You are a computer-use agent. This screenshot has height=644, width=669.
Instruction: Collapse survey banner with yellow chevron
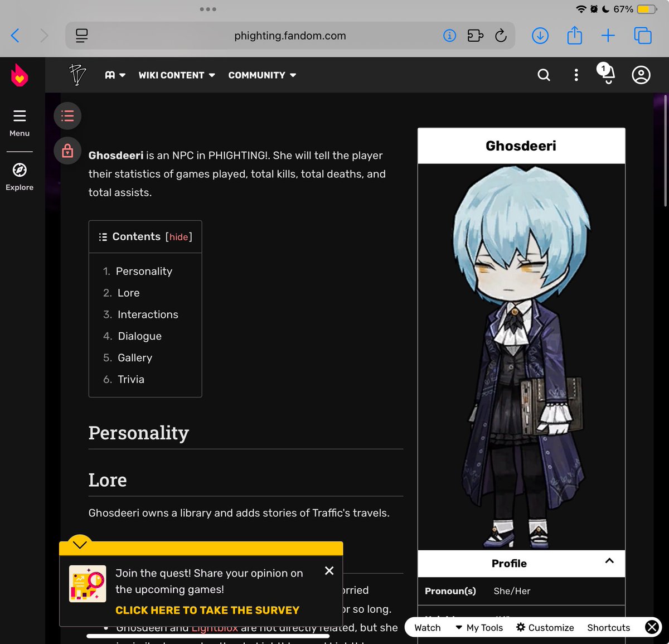80,545
